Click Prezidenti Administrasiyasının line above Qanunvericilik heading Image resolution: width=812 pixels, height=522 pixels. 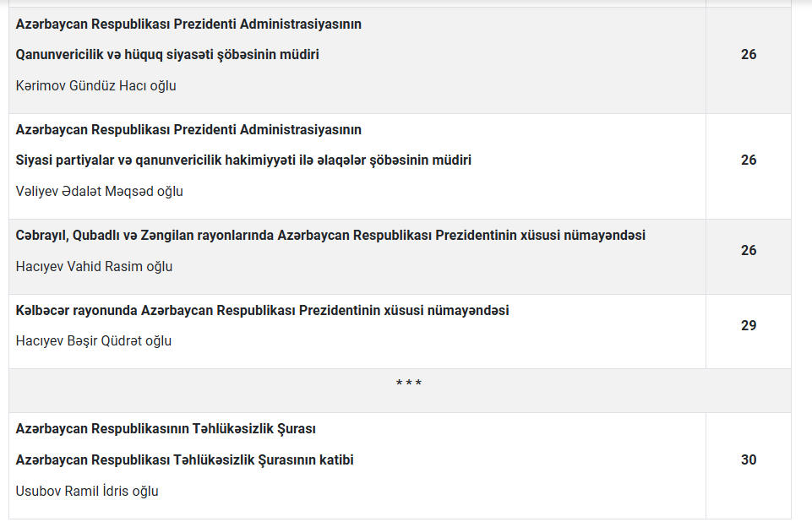pos(188,24)
